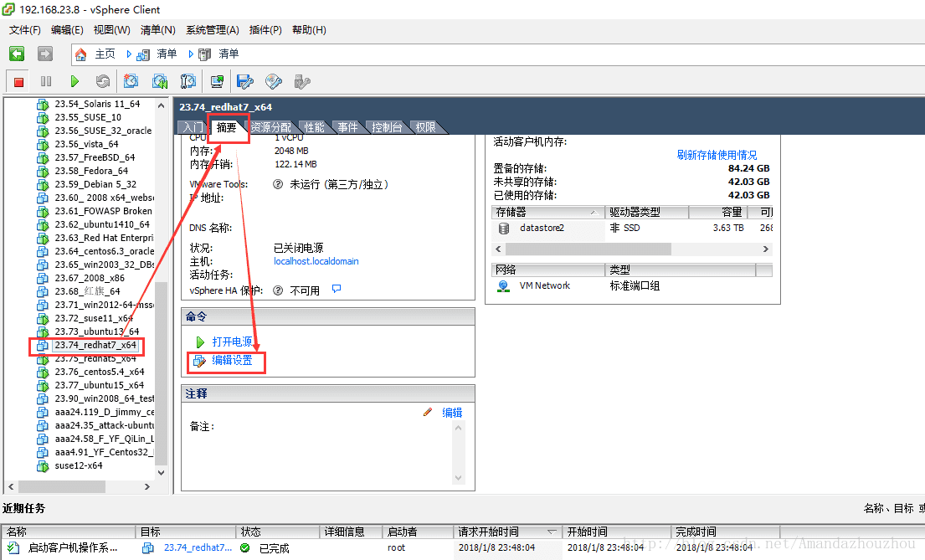The height and width of the screenshot is (560, 925).
Task: Click datastore table scroll right arrow
Action: pos(766,249)
